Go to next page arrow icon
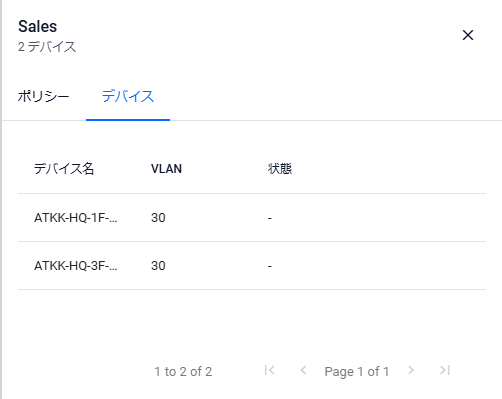This screenshot has height=399, width=502. [x=411, y=370]
